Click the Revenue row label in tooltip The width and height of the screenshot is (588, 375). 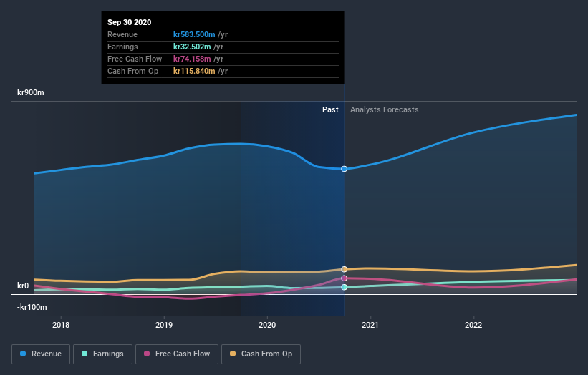click(x=122, y=34)
